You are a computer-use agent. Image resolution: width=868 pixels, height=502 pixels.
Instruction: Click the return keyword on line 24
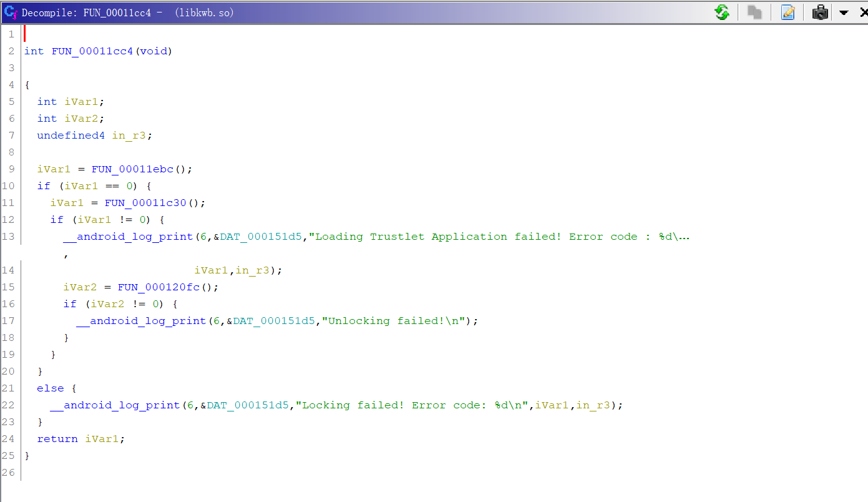pos(57,439)
